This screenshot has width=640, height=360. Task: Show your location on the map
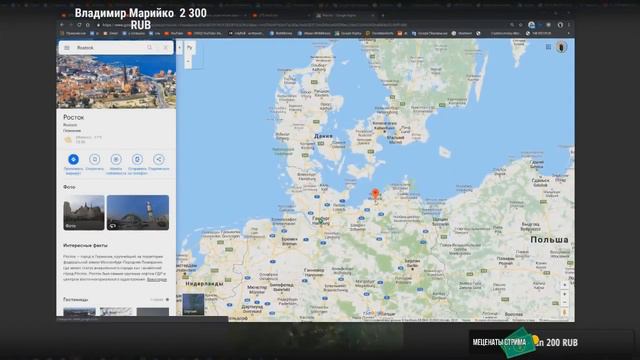(565, 285)
